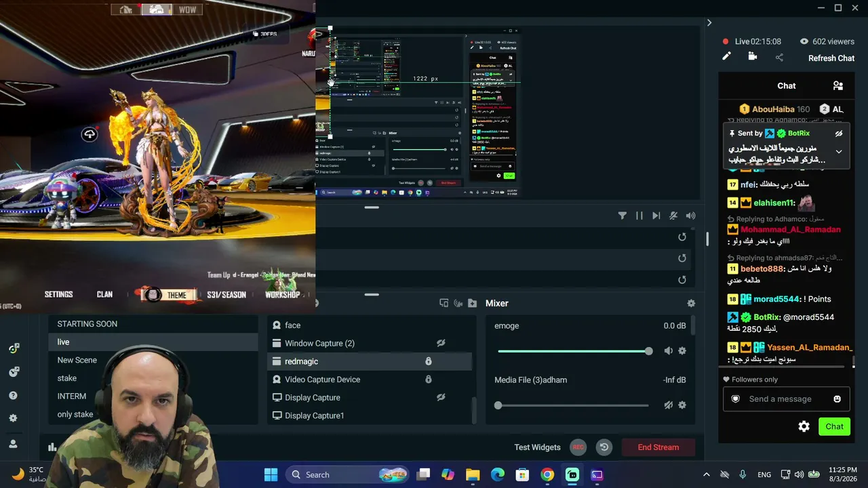
Task: Show hidden system tray icons
Action: 707,474
